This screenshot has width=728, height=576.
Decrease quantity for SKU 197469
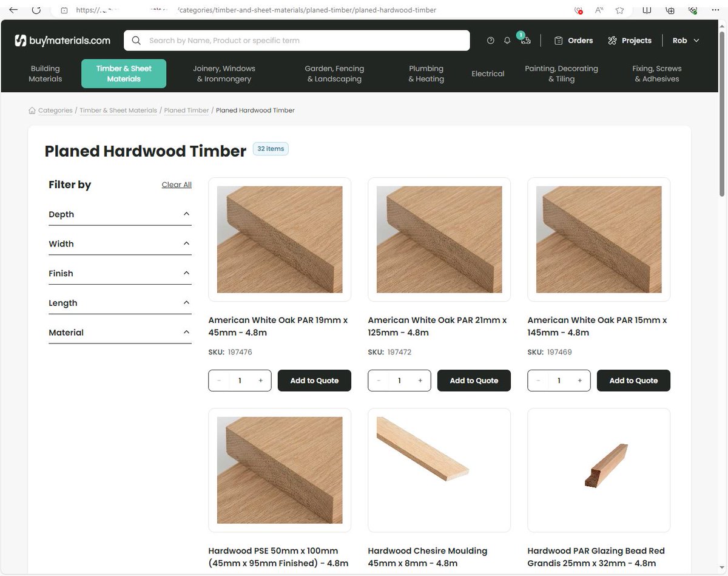[538, 381]
